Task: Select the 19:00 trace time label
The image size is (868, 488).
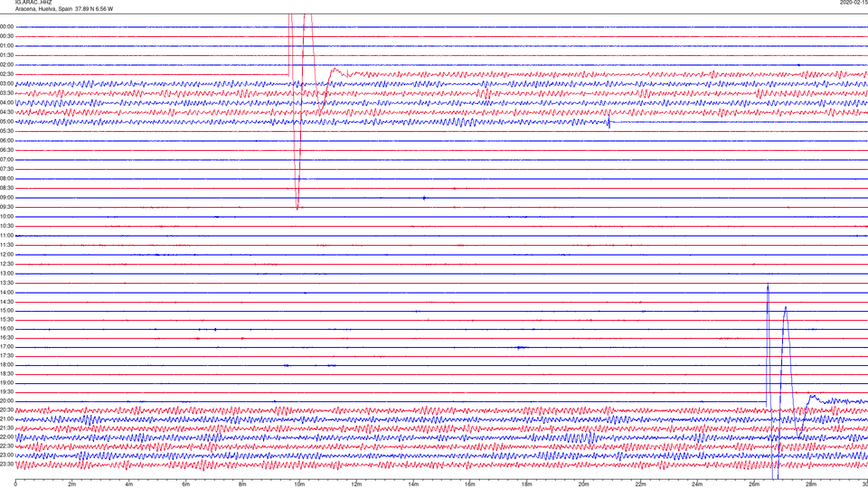Action: pyautogui.click(x=6, y=383)
